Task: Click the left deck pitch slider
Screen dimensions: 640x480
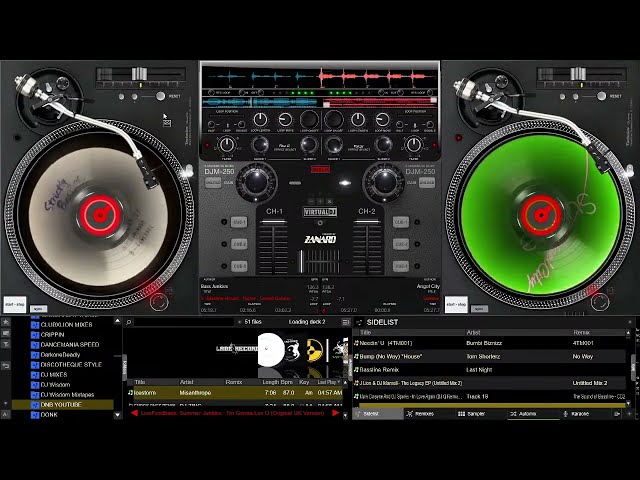Action: [139, 74]
